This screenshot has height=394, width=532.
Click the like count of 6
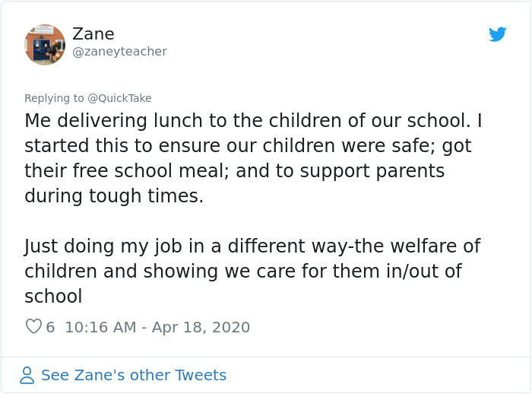50,327
